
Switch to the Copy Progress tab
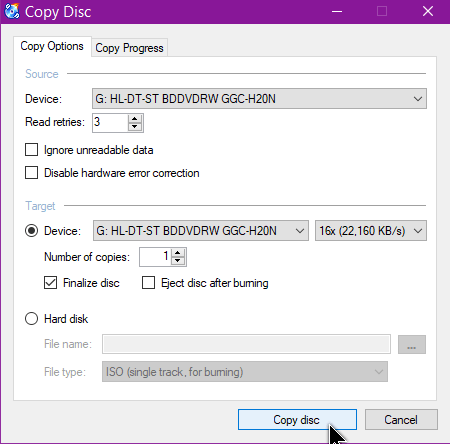(x=129, y=48)
